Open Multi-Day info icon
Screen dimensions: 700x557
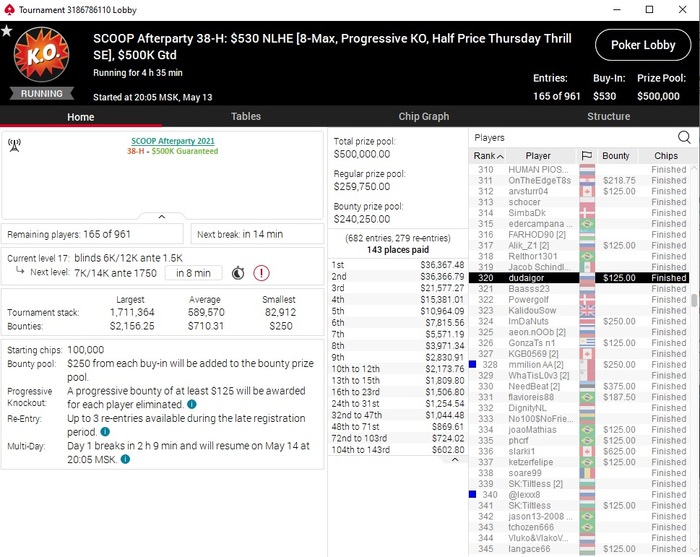[x=125, y=459]
